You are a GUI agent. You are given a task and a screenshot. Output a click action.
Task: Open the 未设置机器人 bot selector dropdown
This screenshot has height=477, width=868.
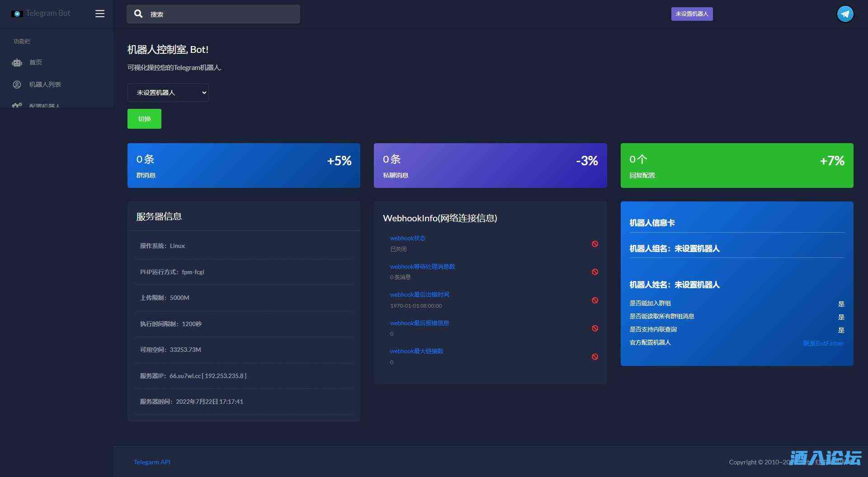pos(168,93)
